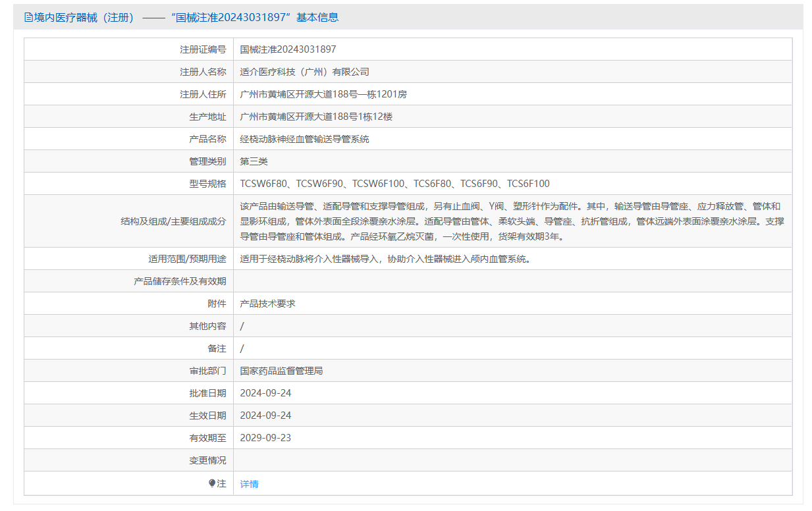This screenshot has width=812, height=511.
Task: Click the 变更情况 label
Action: point(207,460)
